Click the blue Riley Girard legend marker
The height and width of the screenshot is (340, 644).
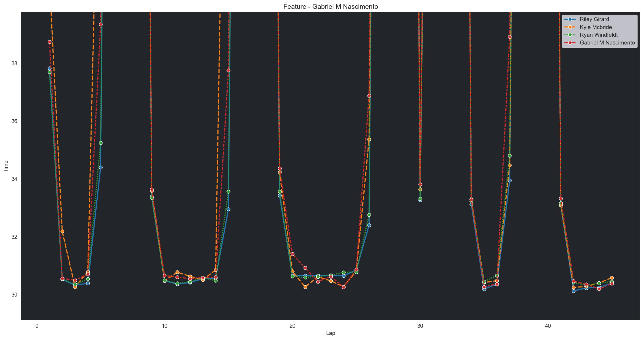(570, 19)
